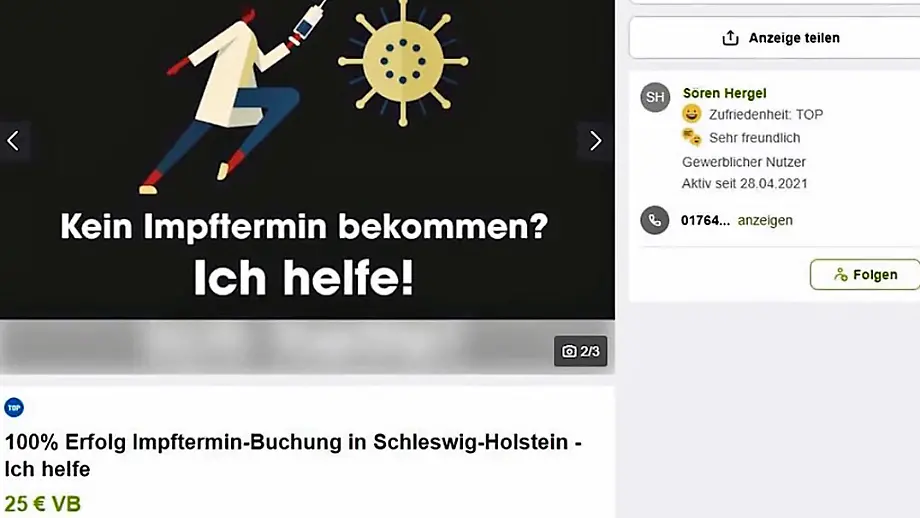Click the phone icon next to 01764
Screen dimensions: 920x518
point(655,221)
